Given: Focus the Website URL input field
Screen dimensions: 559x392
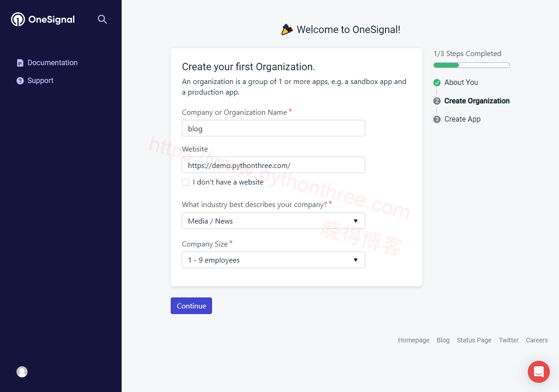Looking at the screenshot, I should click(273, 165).
